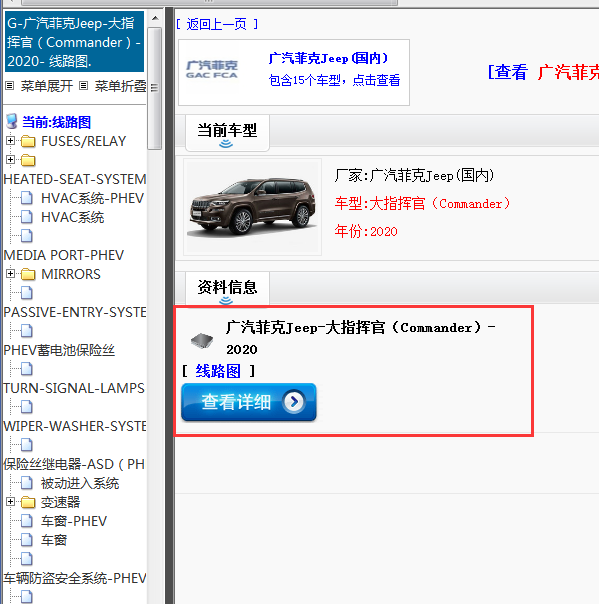The height and width of the screenshot is (604, 599).
Task: Open the PASSIVE-ENTRY-SYSTEM entry
Action: [75, 312]
